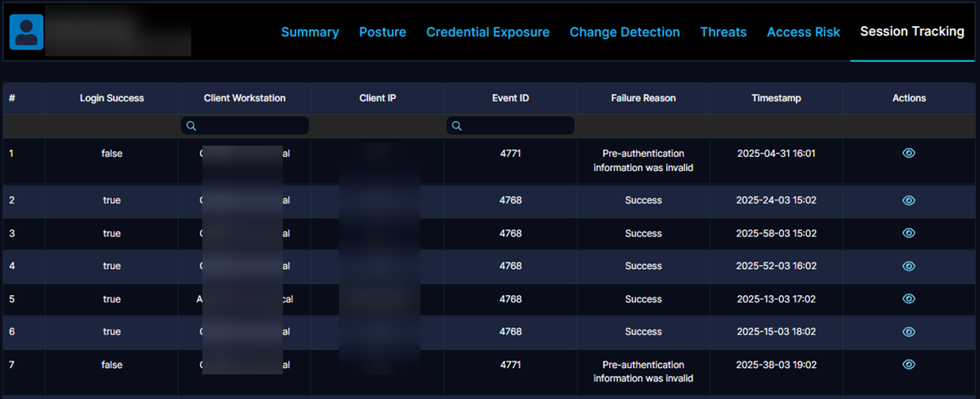
Task: Select the Change Detection tab
Action: [x=625, y=32]
